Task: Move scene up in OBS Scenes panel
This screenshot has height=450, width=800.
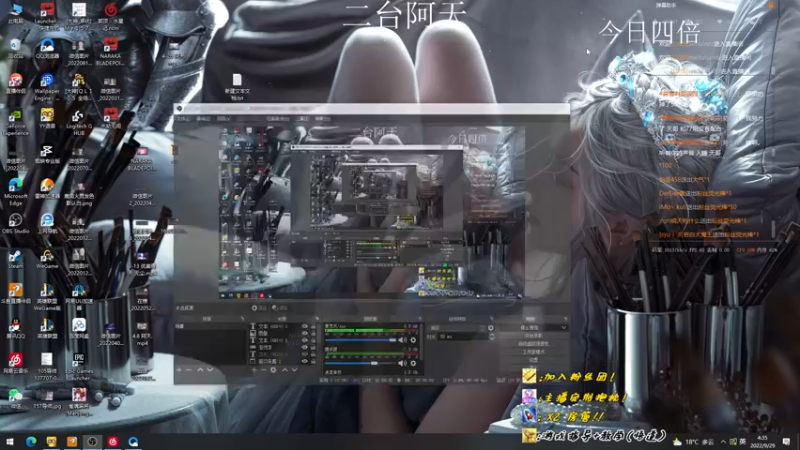Action: pos(200,370)
